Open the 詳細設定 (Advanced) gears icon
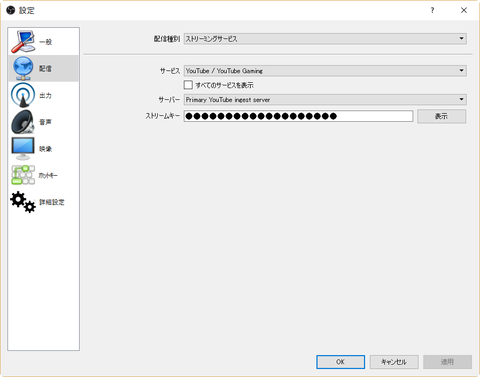 point(23,202)
